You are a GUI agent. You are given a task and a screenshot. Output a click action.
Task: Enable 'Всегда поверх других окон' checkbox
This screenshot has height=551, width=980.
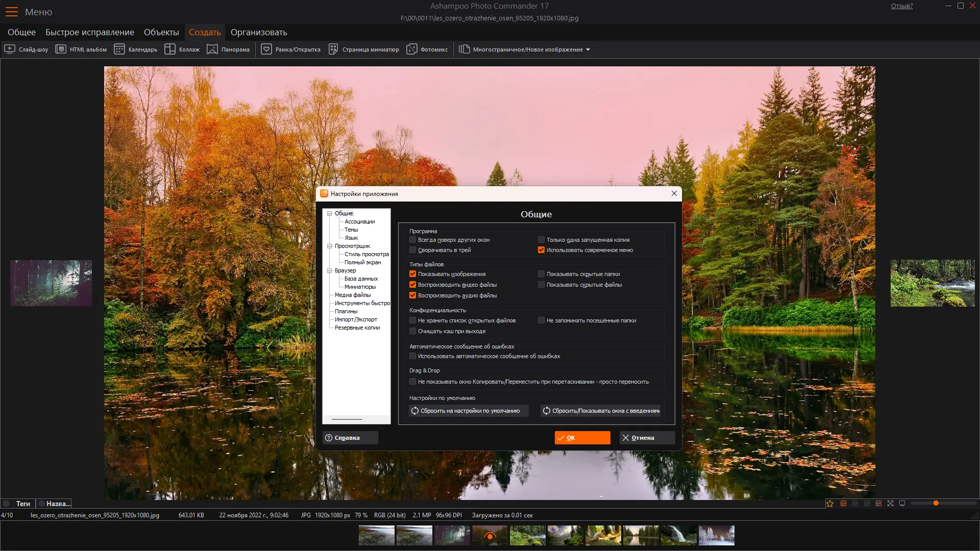click(412, 240)
